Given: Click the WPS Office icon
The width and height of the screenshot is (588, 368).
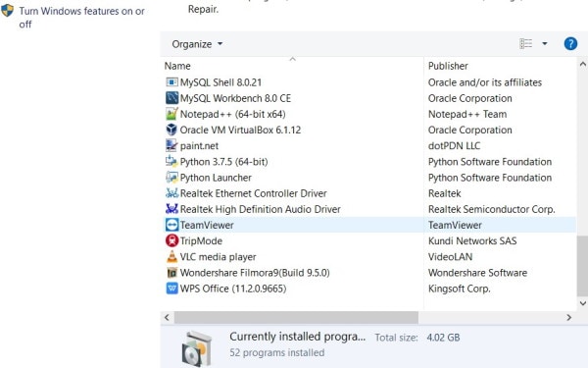Looking at the screenshot, I should pos(171,289).
